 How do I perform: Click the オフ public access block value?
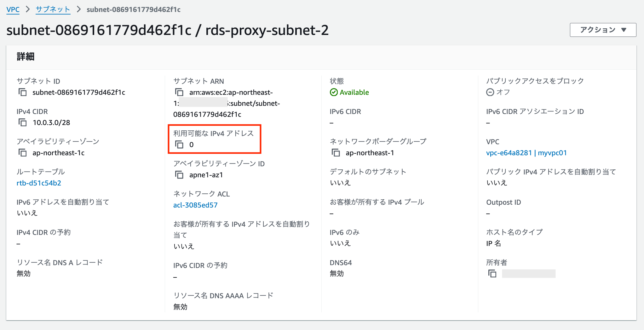[503, 92]
